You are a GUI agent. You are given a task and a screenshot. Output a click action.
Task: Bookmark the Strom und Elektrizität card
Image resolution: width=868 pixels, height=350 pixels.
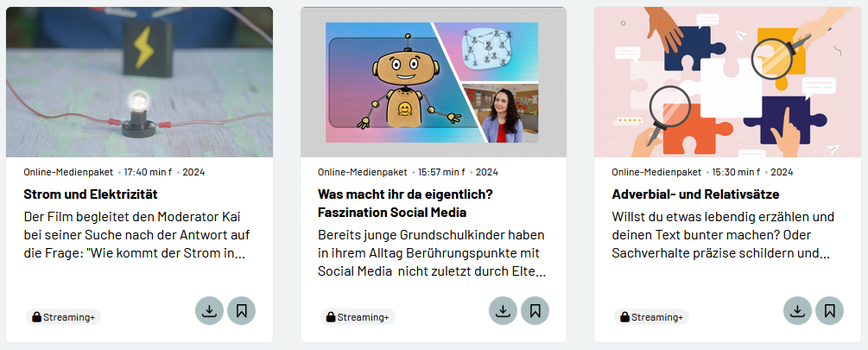click(241, 311)
